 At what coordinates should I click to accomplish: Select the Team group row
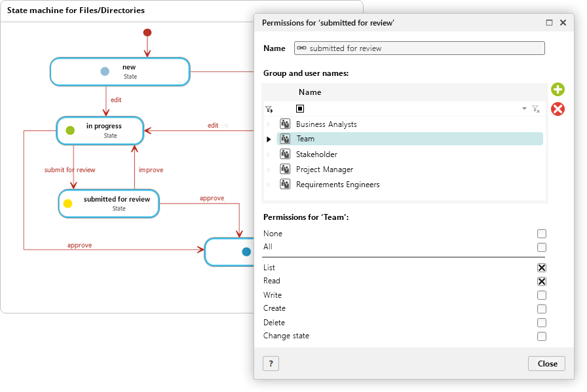tap(410, 139)
